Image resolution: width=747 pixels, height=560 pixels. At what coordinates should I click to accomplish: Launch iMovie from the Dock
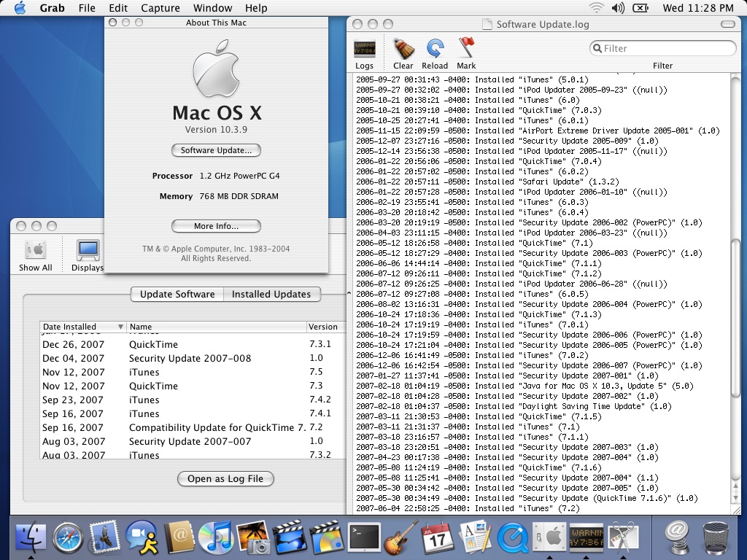coord(289,537)
